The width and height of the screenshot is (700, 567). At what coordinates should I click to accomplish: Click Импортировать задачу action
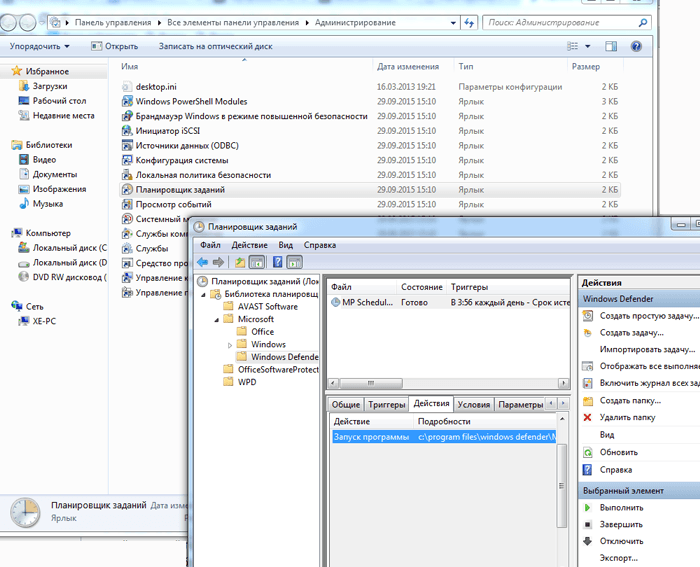[x=647, y=350]
